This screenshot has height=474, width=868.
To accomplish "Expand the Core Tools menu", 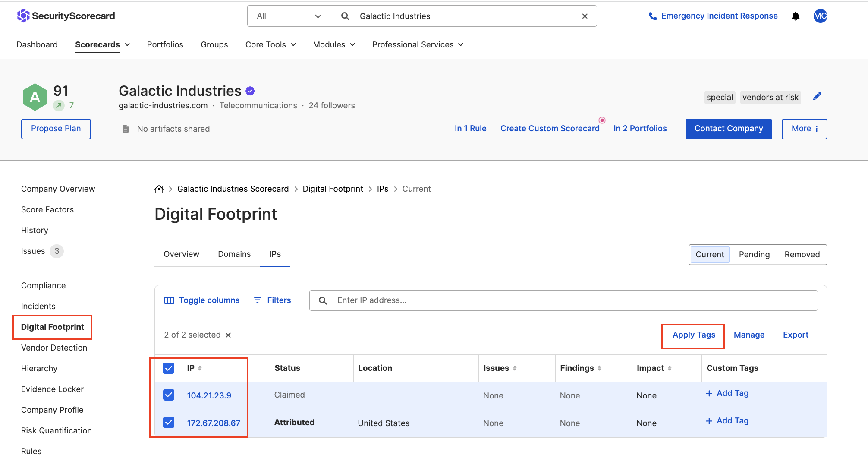I will tap(270, 45).
